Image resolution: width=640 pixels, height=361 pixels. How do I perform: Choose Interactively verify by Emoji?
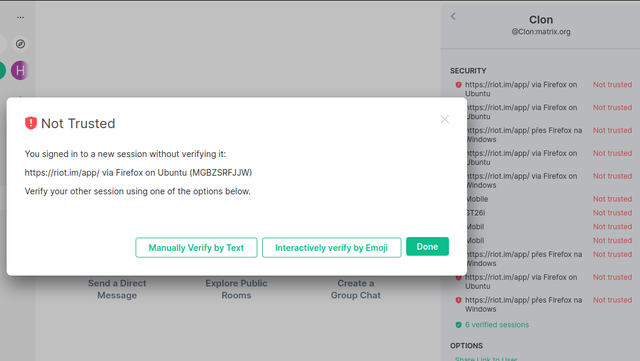pos(331,247)
